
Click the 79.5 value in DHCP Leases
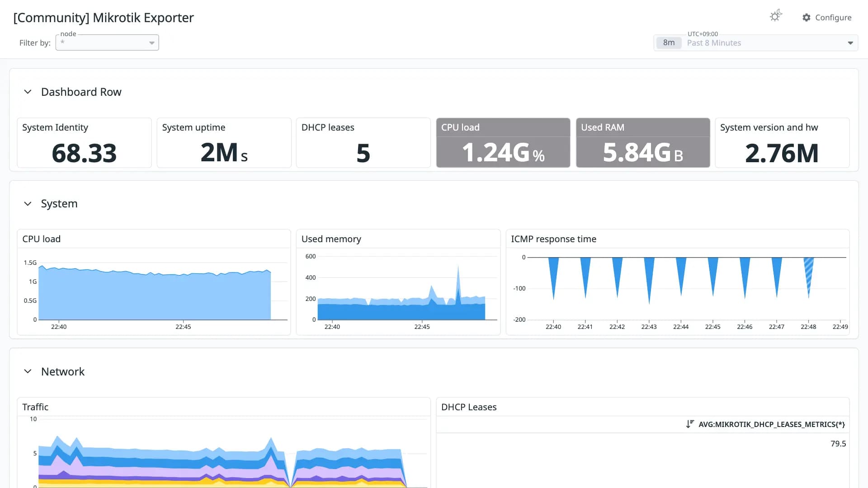838,443
